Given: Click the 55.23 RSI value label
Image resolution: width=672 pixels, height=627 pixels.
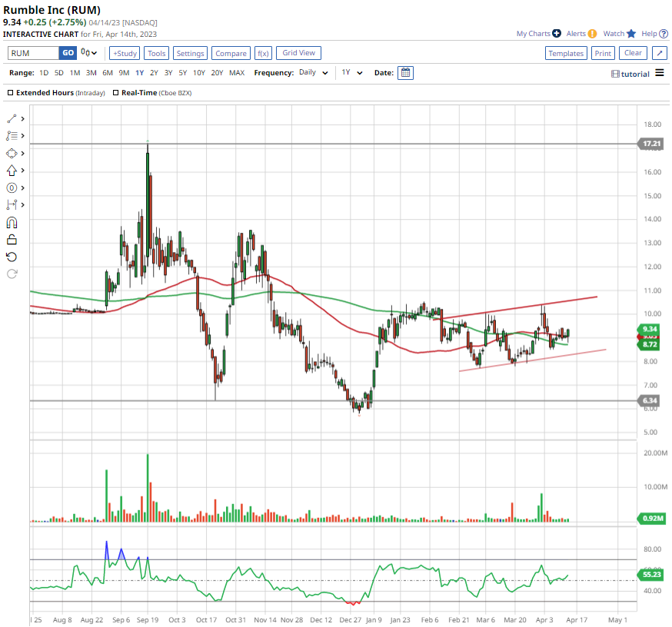Looking at the screenshot, I should pos(650,574).
